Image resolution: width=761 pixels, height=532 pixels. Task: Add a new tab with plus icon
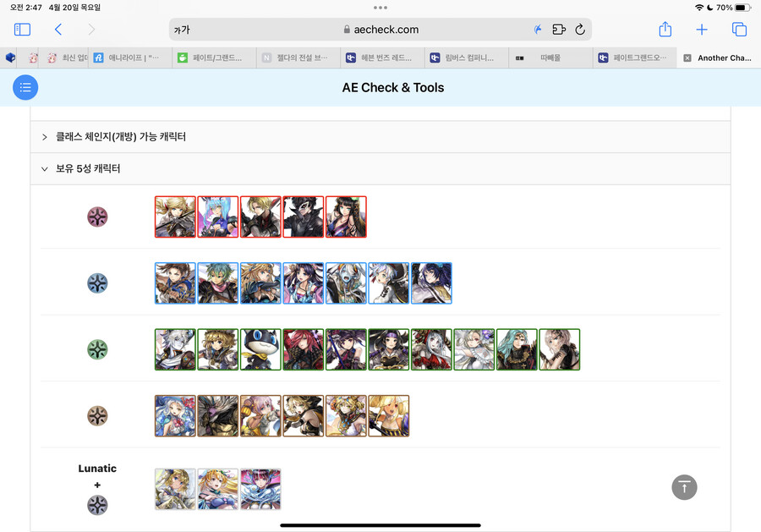click(702, 30)
